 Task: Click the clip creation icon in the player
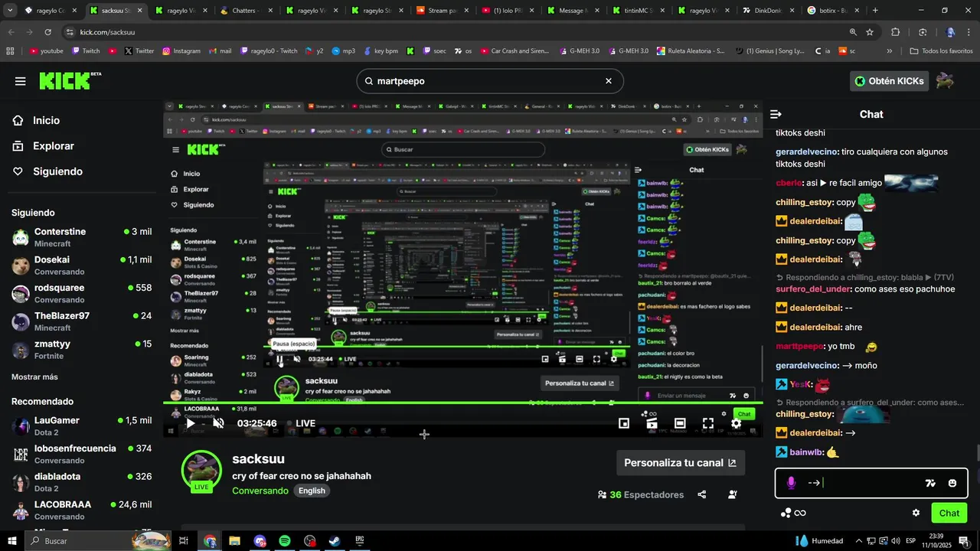pyautogui.click(x=652, y=423)
